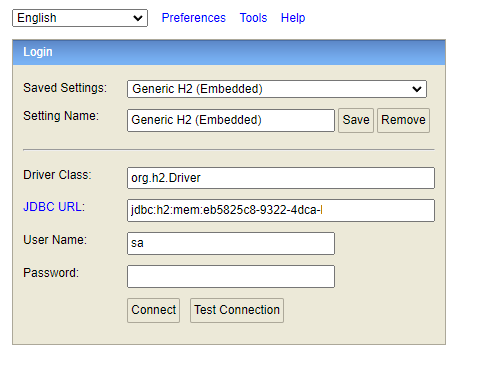Click the Driver Class input field
The width and height of the screenshot is (478, 367).
(x=281, y=178)
